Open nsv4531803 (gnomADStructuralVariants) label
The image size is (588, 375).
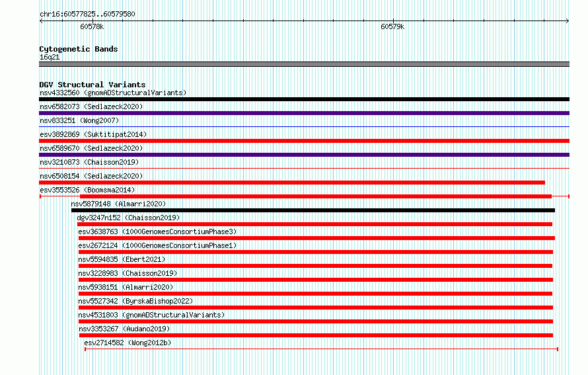coord(151,315)
